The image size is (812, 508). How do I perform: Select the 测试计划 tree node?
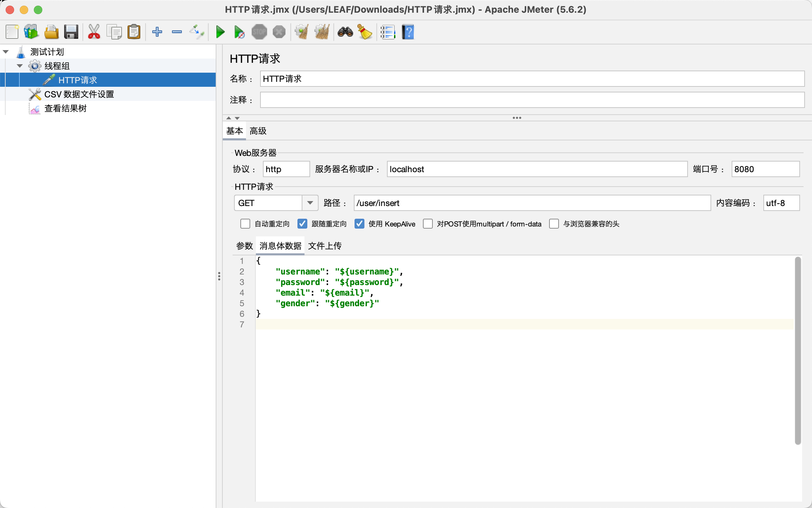click(x=47, y=52)
